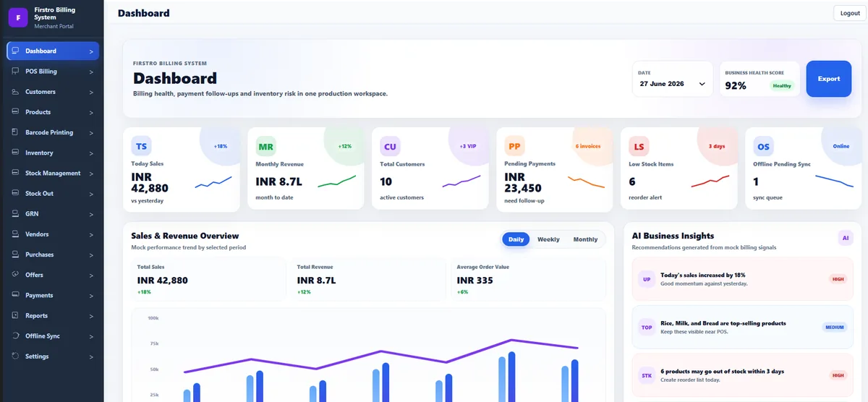Click the STK insight badge
Screen dimensions: 868x402
tap(646, 375)
